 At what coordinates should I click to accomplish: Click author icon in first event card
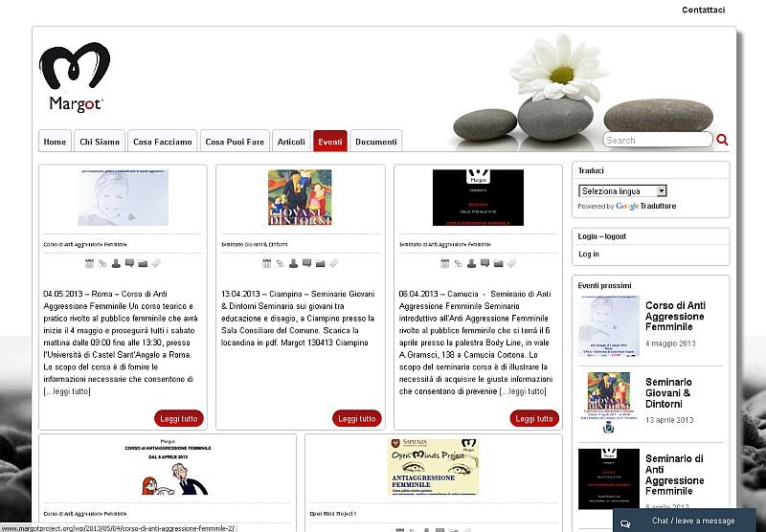click(117, 262)
